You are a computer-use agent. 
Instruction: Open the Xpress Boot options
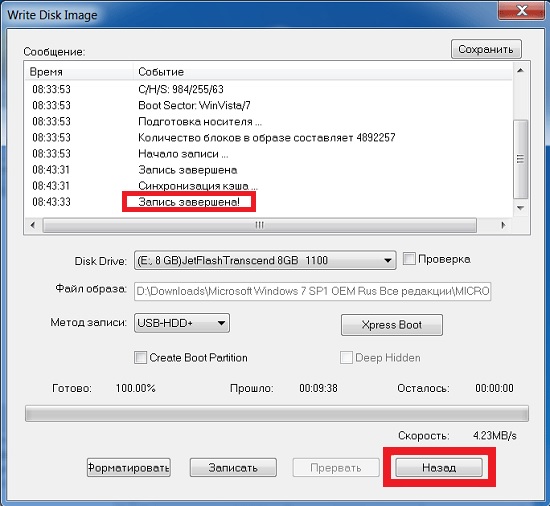click(391, 325)
